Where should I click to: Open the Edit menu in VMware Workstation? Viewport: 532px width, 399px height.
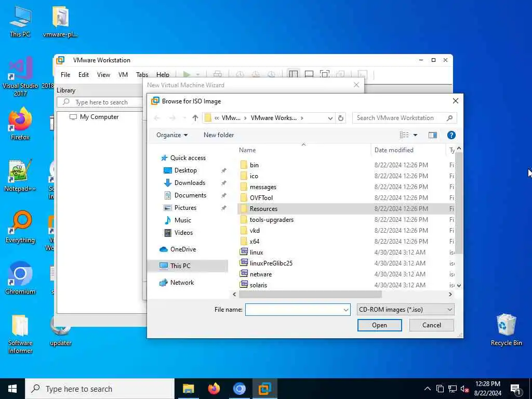[84, 75]
